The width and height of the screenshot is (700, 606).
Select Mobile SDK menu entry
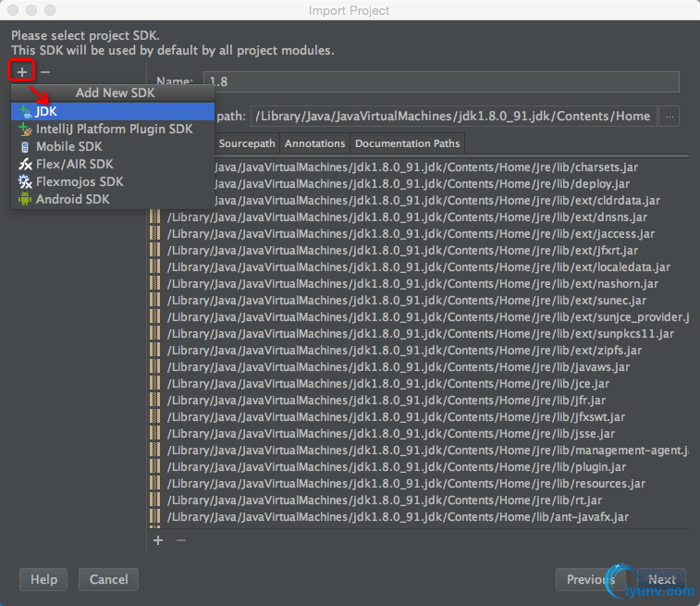click(113, 146)
